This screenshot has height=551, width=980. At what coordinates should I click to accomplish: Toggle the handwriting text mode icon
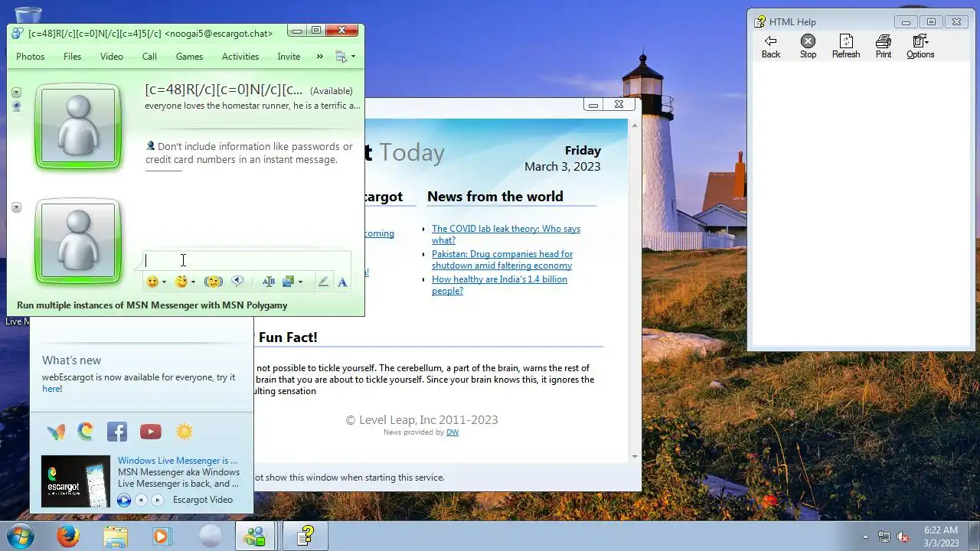click(268, 282)
